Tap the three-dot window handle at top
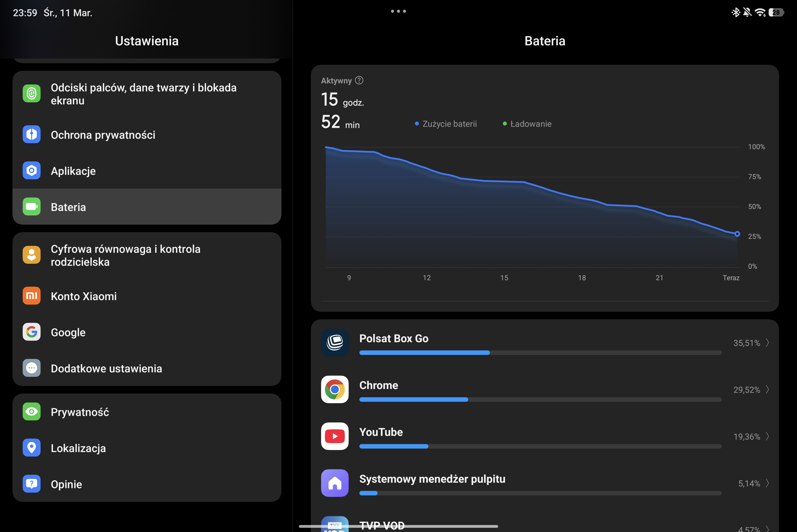Viewport: 797px width, 532px height. [398, 11]
